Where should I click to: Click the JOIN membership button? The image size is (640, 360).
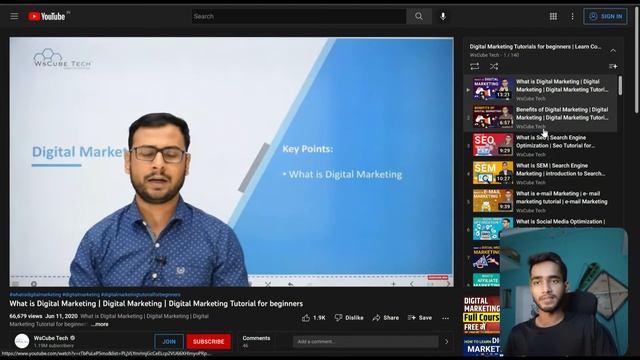point(169,342)
